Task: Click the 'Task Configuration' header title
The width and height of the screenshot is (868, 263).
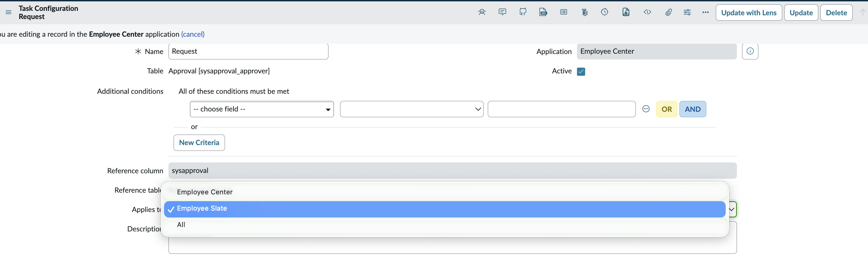Action: (48, 8)
